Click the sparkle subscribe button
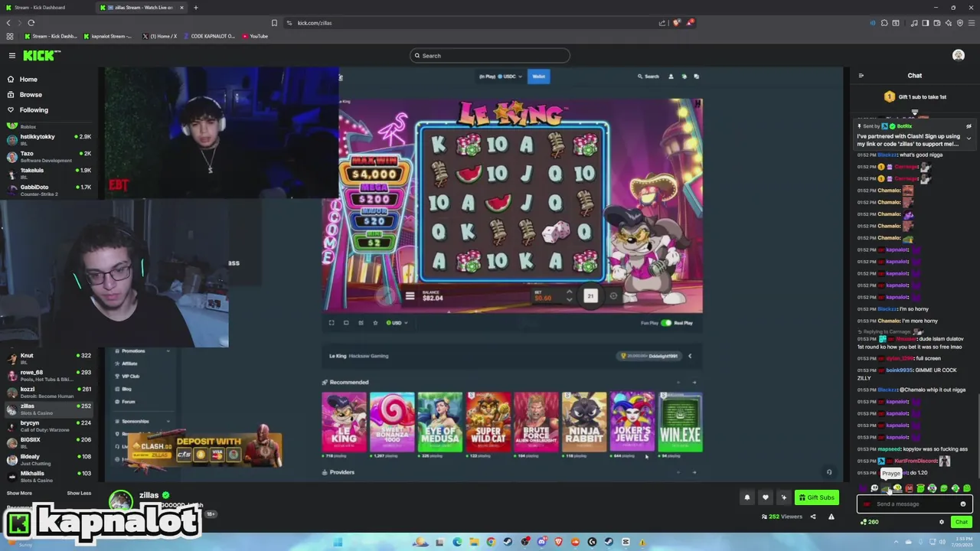The height and width of the screenshot is (551, 980). [783, 497]
